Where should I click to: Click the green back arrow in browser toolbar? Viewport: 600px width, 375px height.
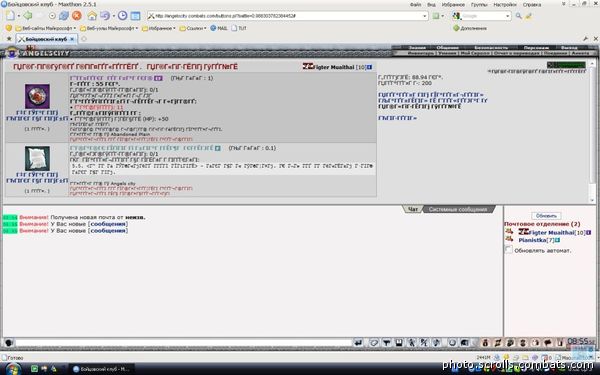click(x=28, y=16)
